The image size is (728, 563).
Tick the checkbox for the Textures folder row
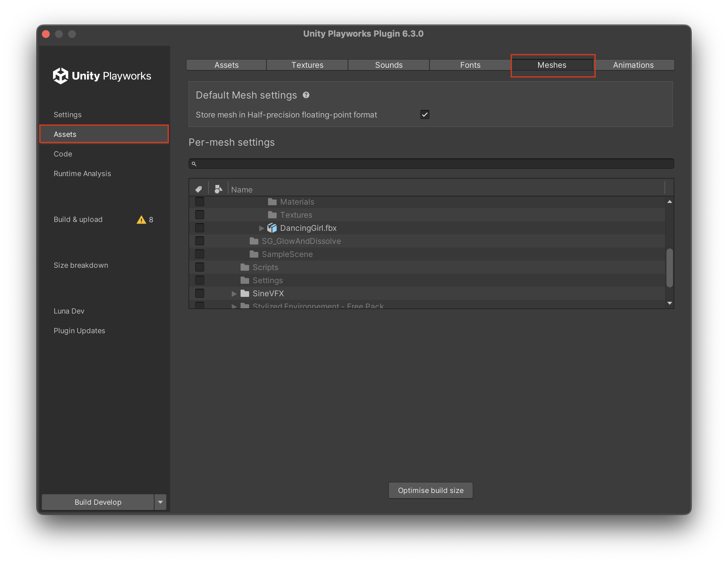point(200,215)
